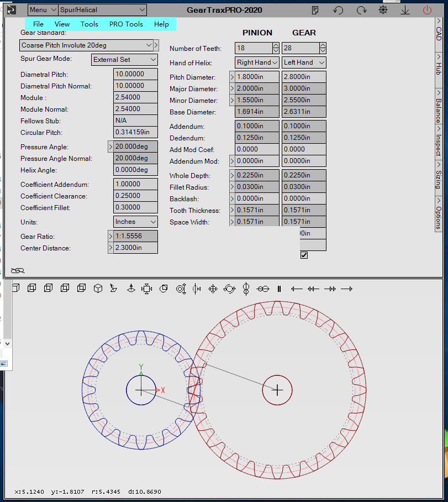Click the circle with cutout section icon
The image size is (448, 502).
pos(164,289)
